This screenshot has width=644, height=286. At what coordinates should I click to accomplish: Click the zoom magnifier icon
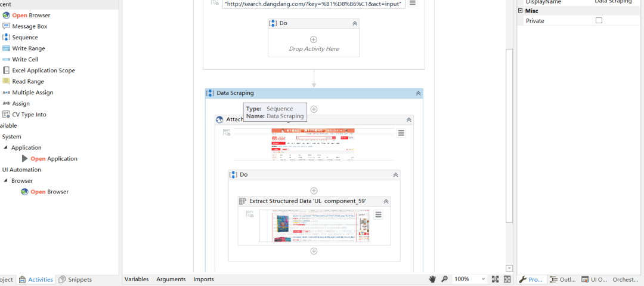pyautogui.click(x=444, y=279)
